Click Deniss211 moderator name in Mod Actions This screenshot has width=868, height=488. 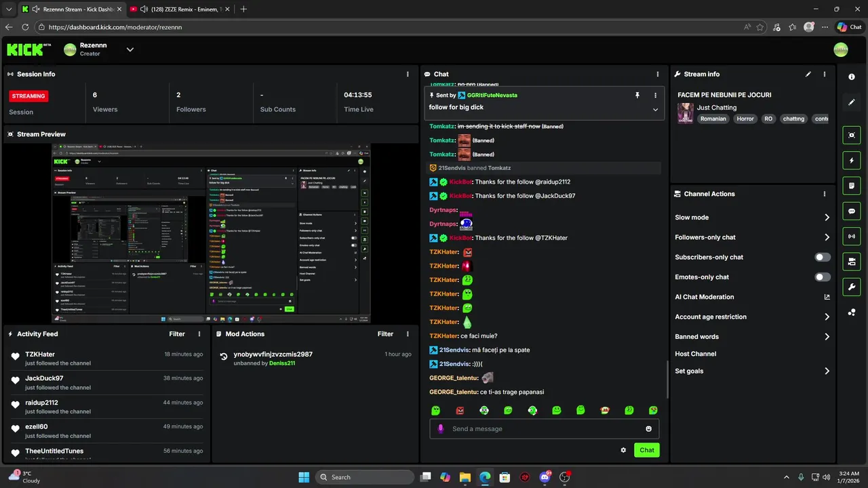[x=282, y=363]
